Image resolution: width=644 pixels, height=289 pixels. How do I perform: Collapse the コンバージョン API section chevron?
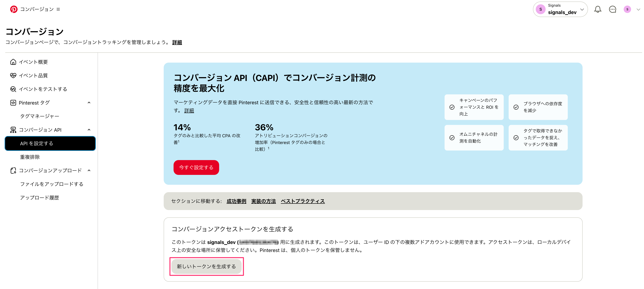(89, 130)
